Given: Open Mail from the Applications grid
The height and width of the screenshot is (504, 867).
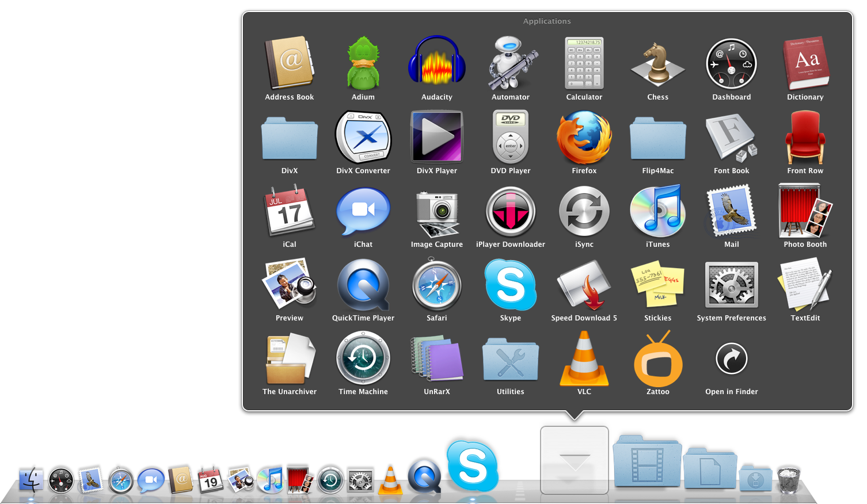Looking at the screenshot, I should tap(732, 211).
